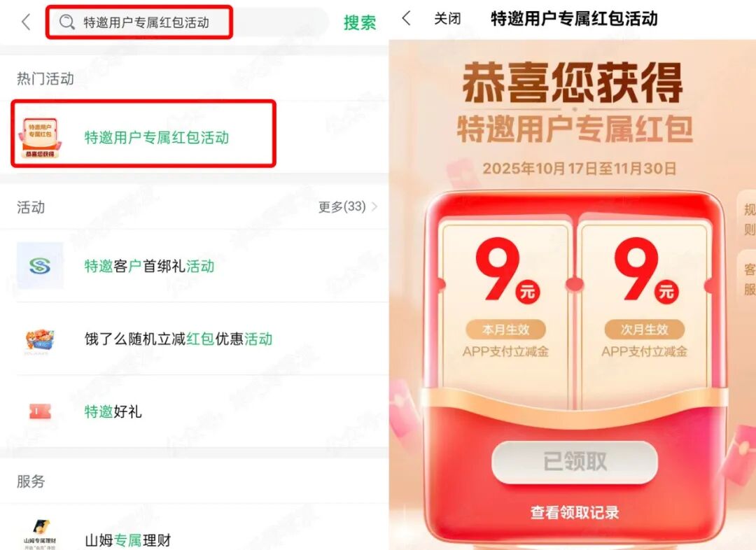756x550 pixels.
Task: Select the red coupon icon for 特邀好礼
Action: 40,411
